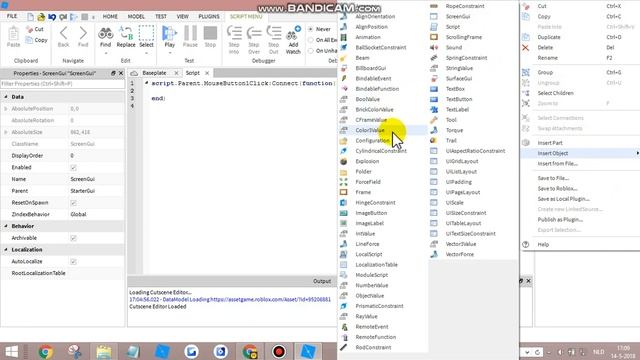Switch to the TEST ribbon tab

161,17
